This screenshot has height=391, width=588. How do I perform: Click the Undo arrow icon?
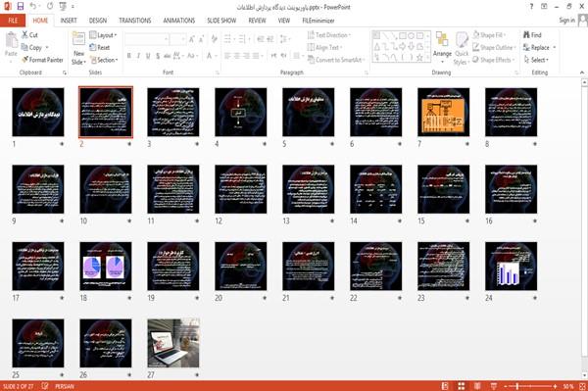(33, 7)
